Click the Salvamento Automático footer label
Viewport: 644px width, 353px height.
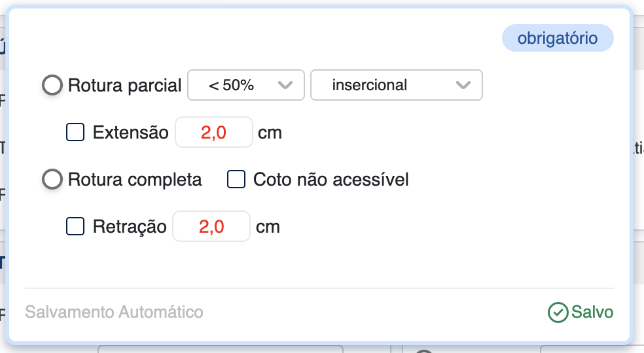click(114, 312)
